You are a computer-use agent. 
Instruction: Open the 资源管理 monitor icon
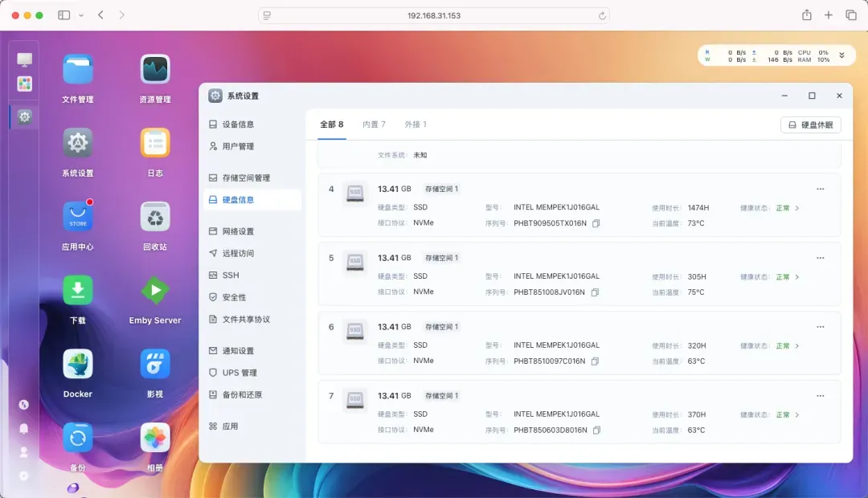click(x=155, y=69)
